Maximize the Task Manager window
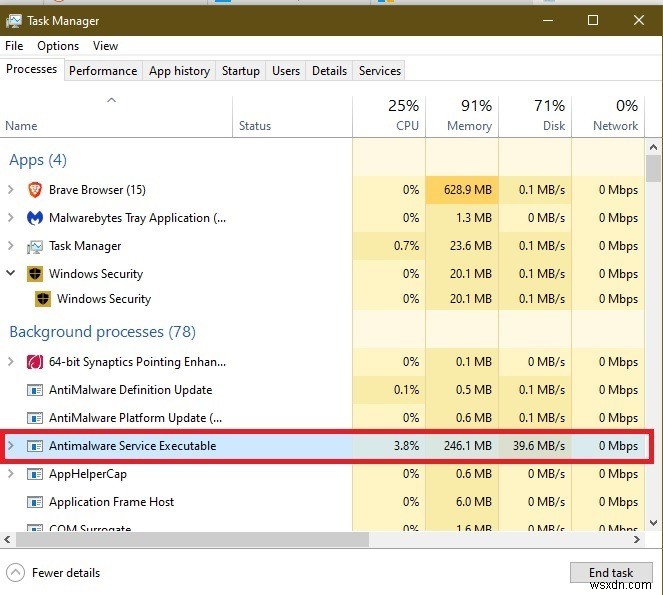663x595 pixels. pos(593,20)
